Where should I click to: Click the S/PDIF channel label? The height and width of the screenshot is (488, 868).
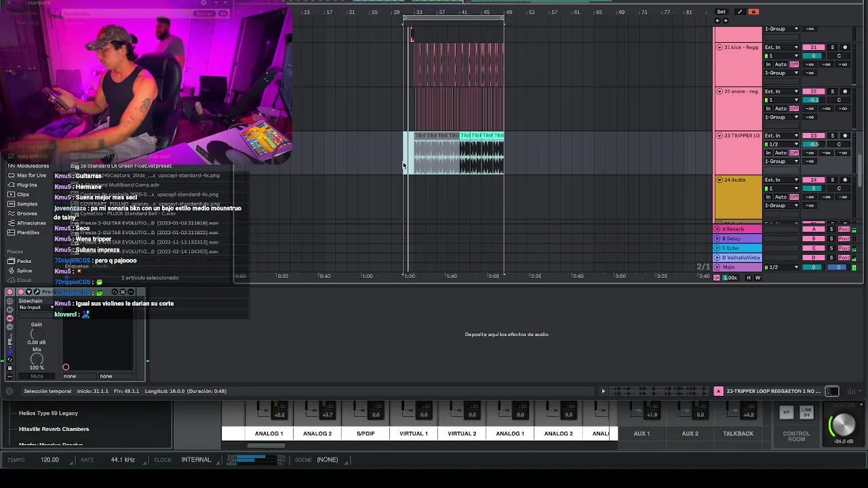pos(366,433)
